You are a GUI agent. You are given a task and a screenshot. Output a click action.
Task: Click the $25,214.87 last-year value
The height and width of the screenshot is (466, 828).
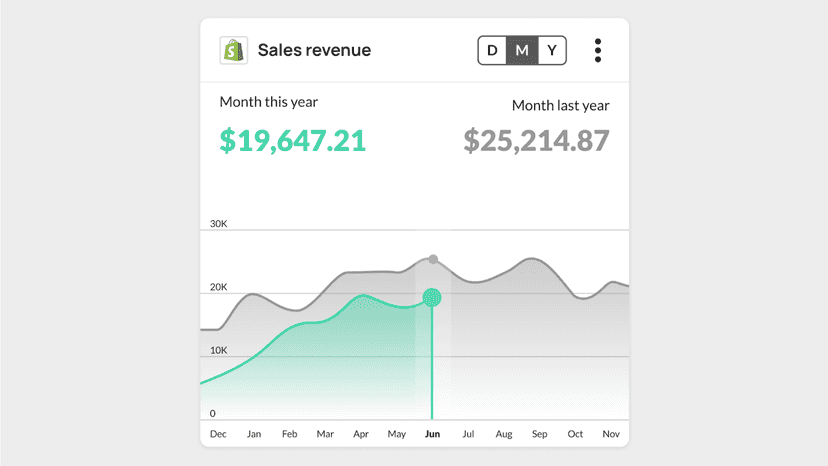point(537,141)
